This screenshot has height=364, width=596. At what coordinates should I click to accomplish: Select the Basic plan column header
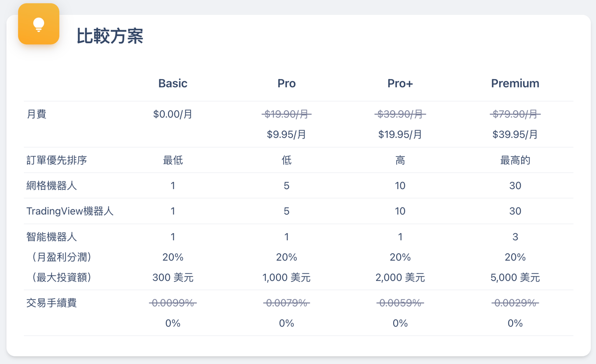173,83
